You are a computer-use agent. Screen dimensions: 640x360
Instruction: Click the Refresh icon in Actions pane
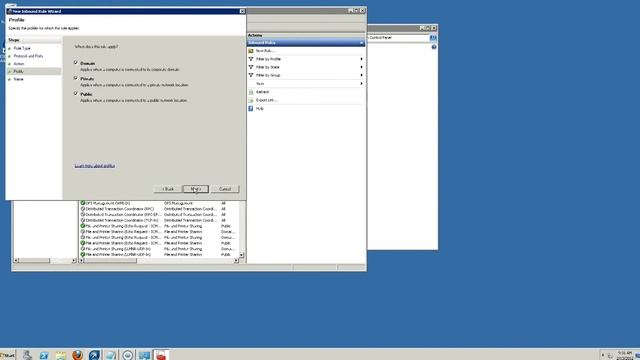click(x=251, y=92)
